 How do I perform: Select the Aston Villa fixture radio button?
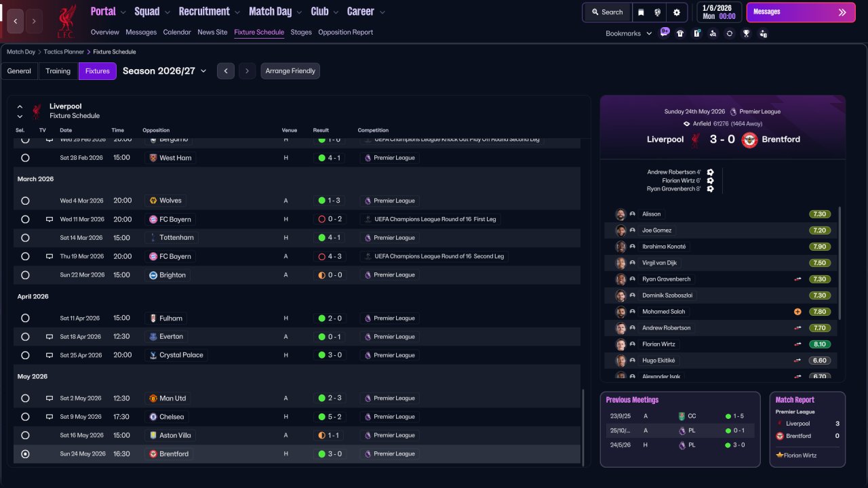[x=25, y=435]
